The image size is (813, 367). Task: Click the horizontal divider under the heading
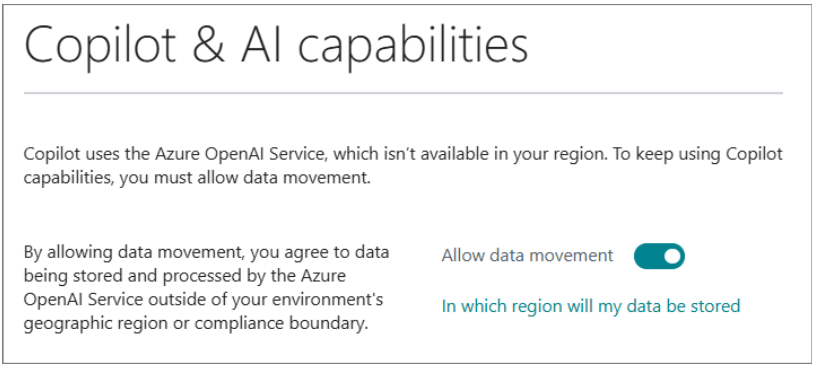point(403,93)
